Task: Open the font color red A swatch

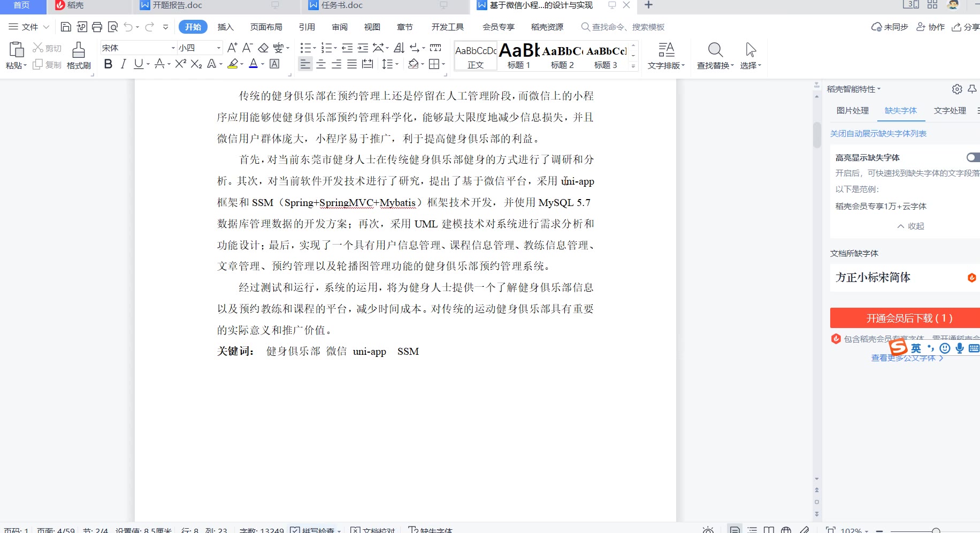Action: (x=254, y=64)
